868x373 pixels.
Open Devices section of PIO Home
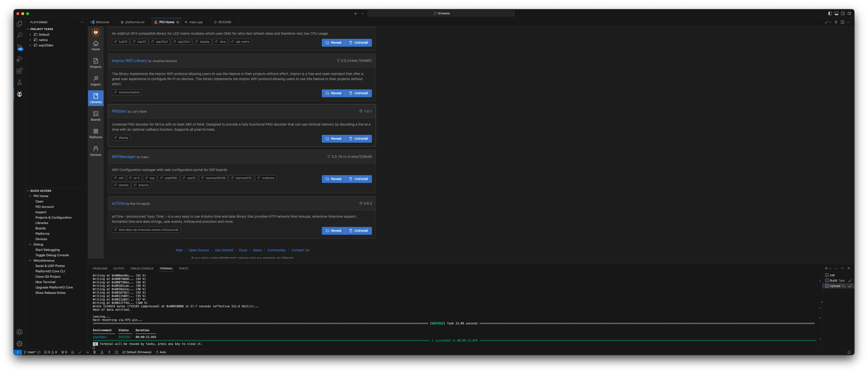pos(96,151)
